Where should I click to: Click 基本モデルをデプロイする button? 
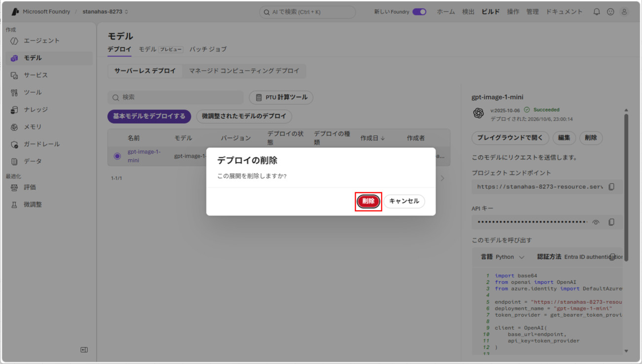[x=149, y=116]
